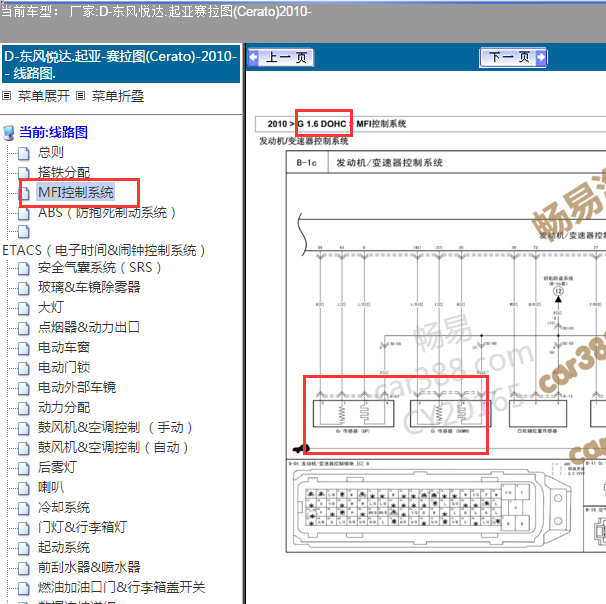Select MFI控制系统 in the tree
This screenshot has width=606, height=604.
click(76, 192)
